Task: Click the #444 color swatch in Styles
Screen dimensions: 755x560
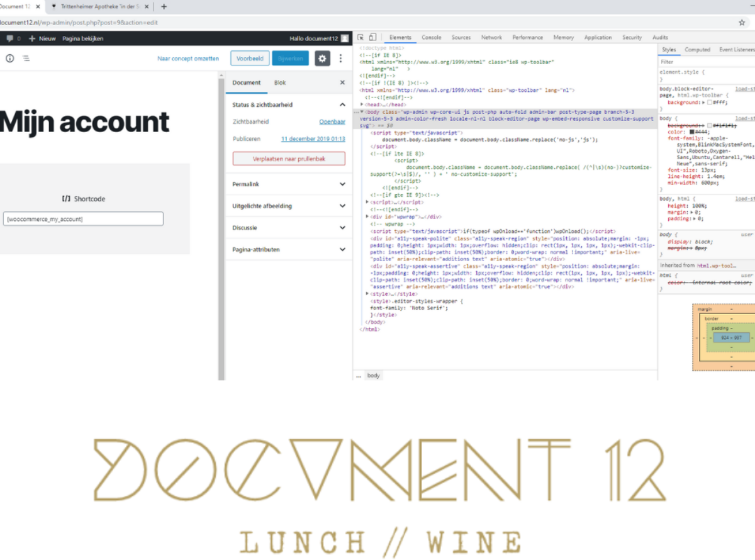Action: [x=693, y=132]
